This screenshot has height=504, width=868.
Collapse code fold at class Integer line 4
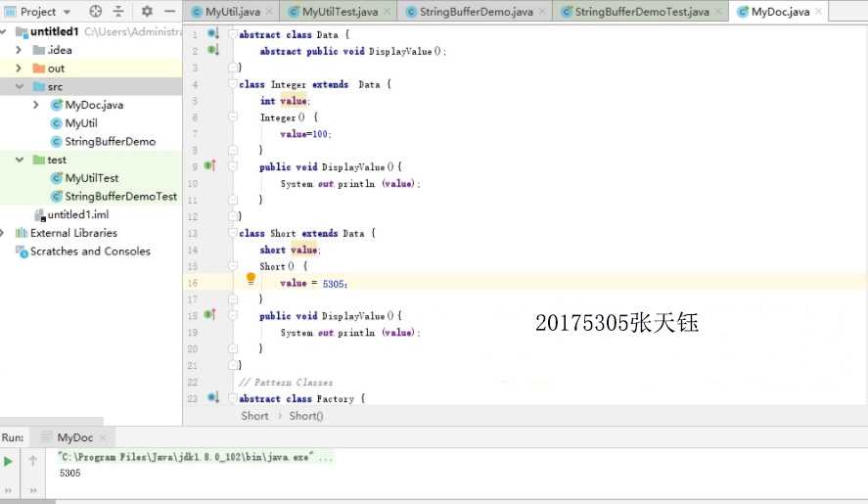pos(233,84)
